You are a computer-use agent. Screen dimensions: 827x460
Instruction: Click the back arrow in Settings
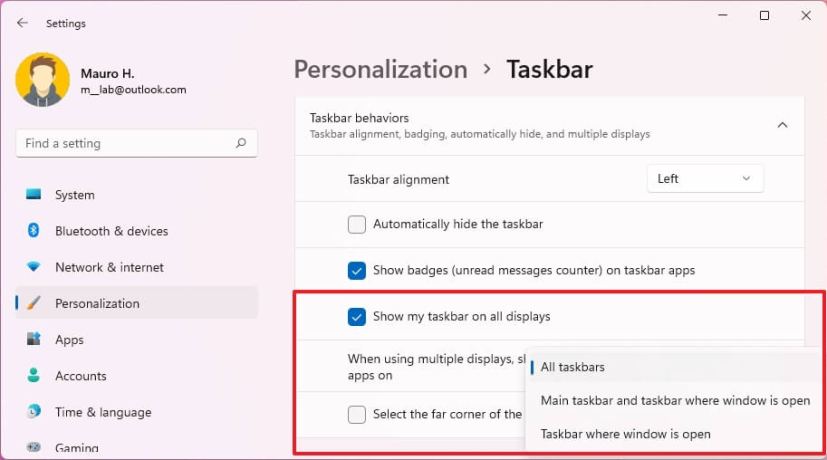point(22,23)
